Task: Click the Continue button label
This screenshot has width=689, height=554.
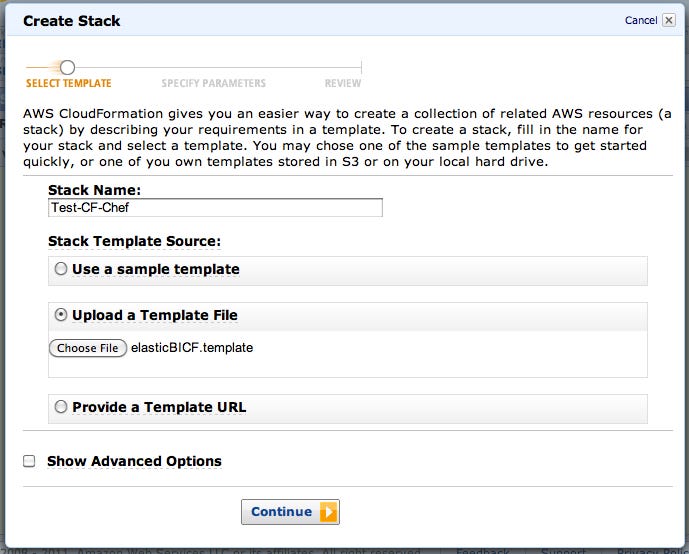Action: [281, 512]
